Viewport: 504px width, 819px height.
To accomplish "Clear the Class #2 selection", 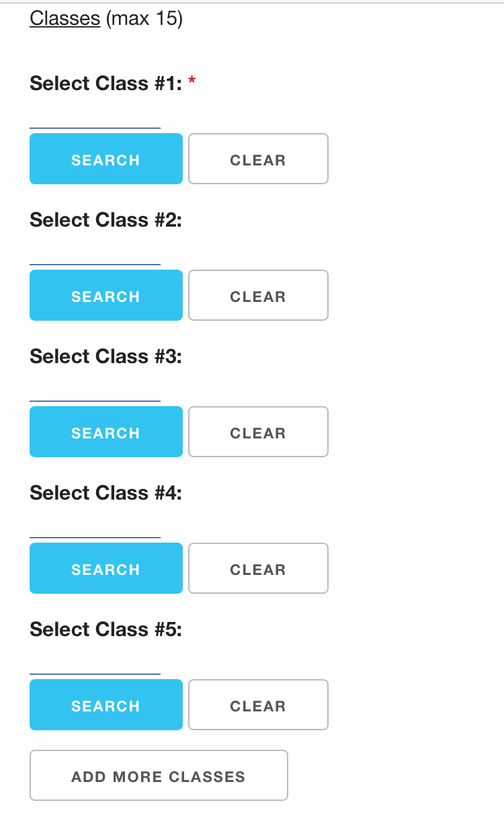I will 258,295.
